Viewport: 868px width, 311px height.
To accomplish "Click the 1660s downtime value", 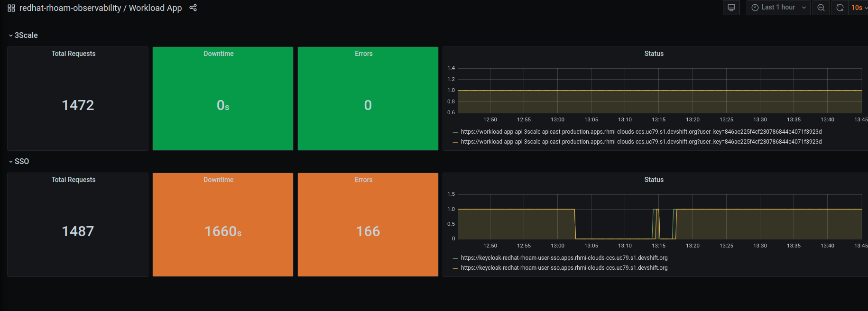I will [223, 231].
